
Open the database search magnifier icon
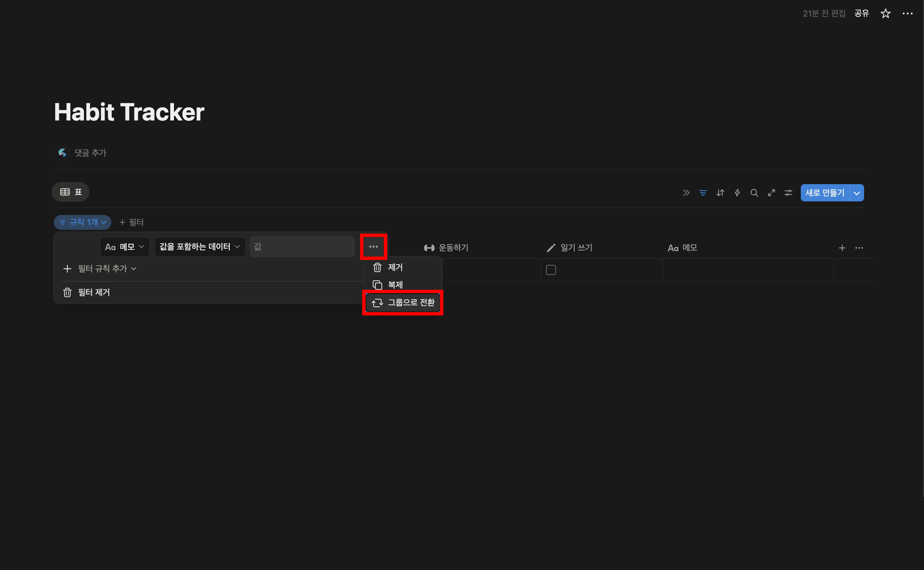tap(754, 193)
